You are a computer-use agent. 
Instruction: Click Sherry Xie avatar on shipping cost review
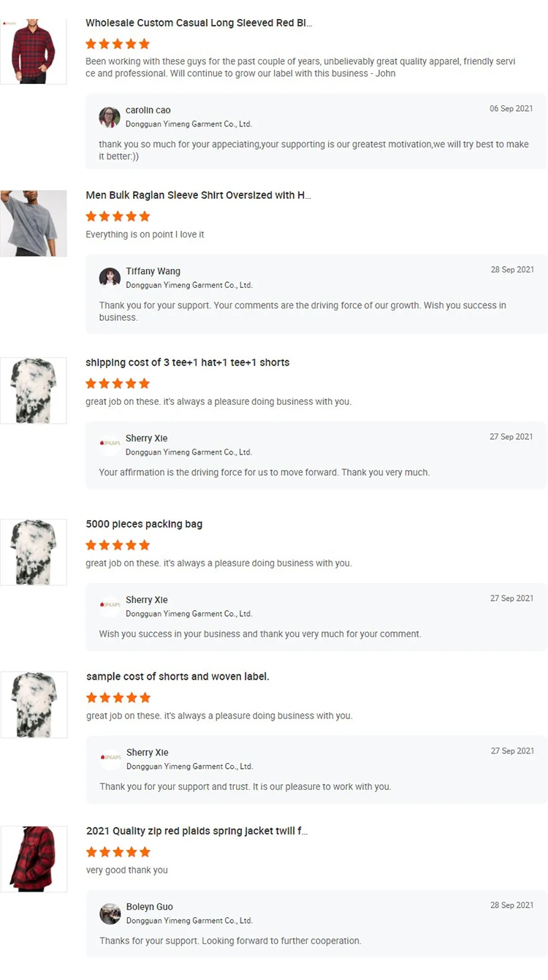coord(110,444)
